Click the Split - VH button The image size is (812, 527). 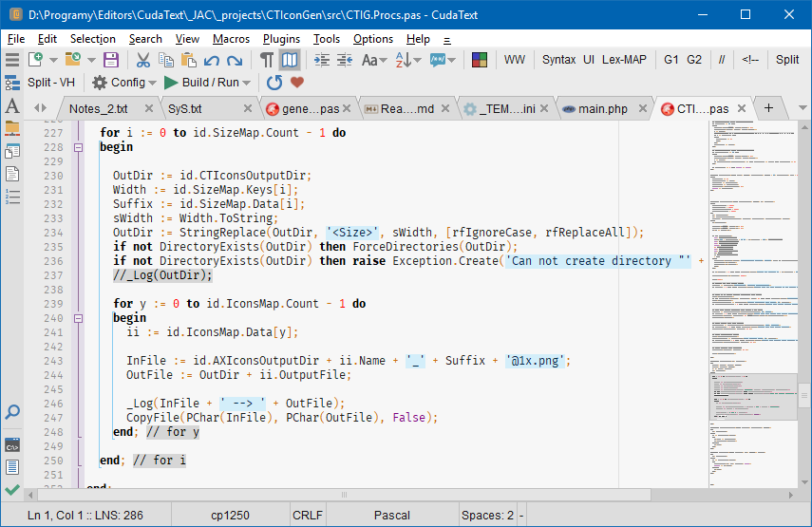click(50, 83)
